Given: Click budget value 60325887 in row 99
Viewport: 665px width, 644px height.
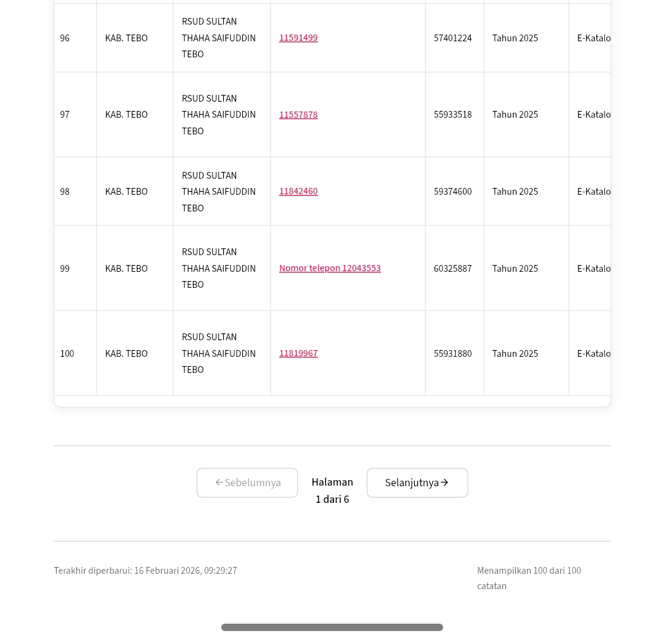Looking at the screenshot, I should point(452,268).
